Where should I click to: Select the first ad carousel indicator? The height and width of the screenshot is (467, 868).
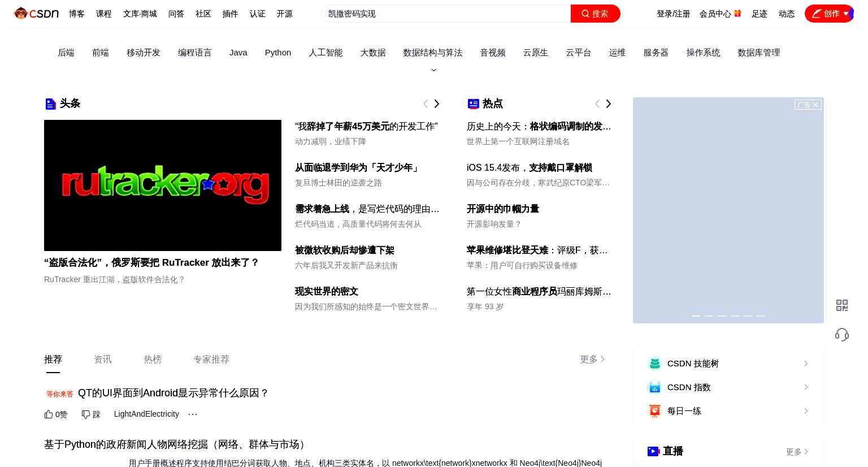click(x=696, y=315)
